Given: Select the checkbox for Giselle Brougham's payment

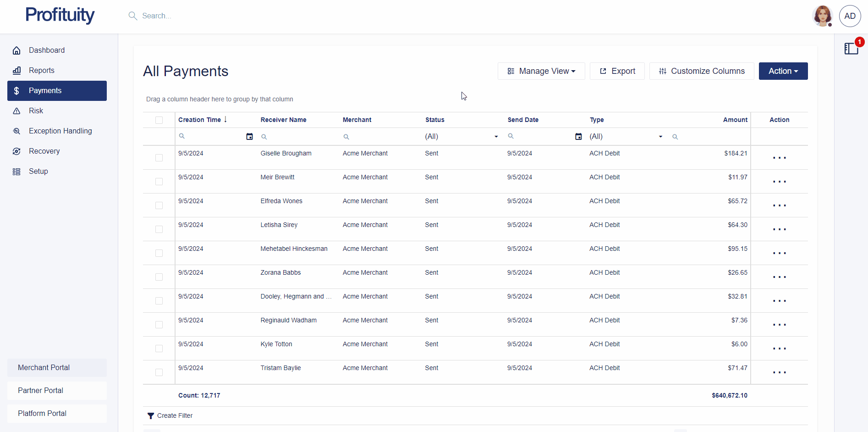Looking at the screenshot, I should [x=159, y=157].
